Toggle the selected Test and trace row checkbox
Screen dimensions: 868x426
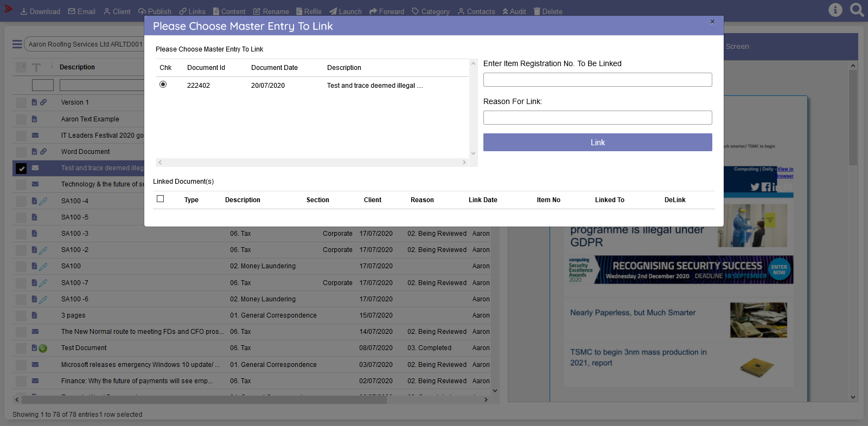coord(21,169)
